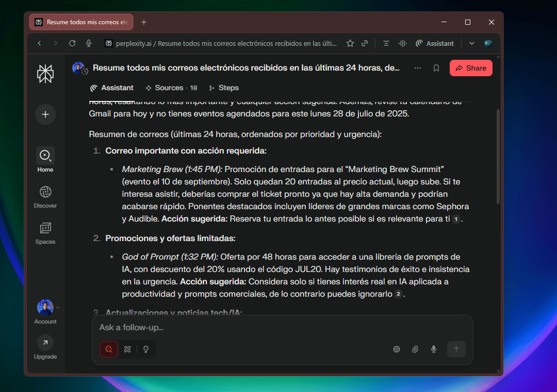557x392 pixels.
Task: Select the Research mode toggle in composer
Action: [127, 349]
